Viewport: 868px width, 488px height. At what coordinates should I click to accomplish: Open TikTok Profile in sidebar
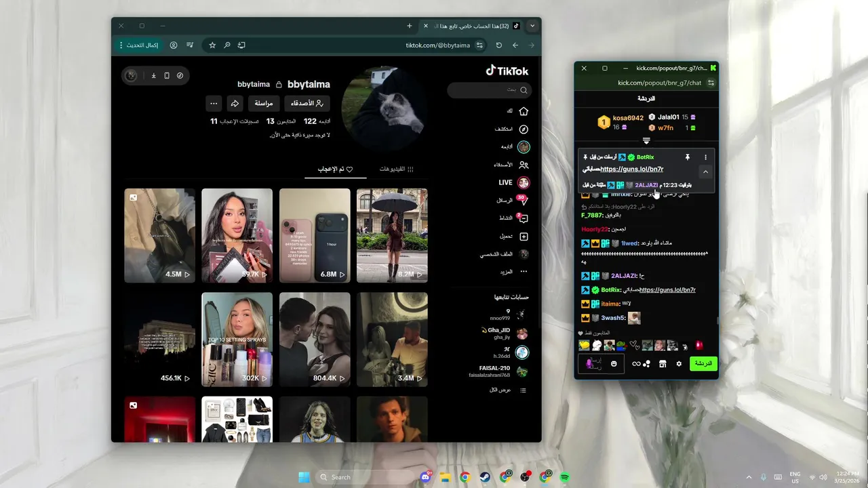[x=505, y=254]
